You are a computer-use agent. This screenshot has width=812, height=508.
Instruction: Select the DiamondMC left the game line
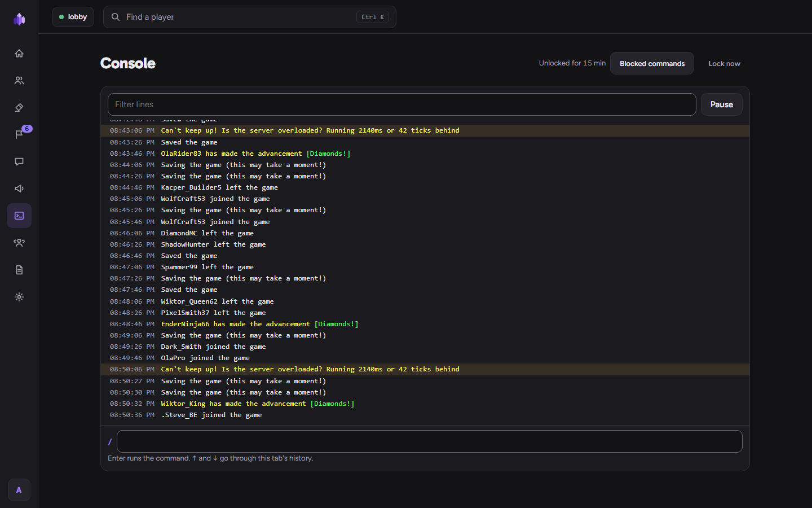(x=425, y=233)
